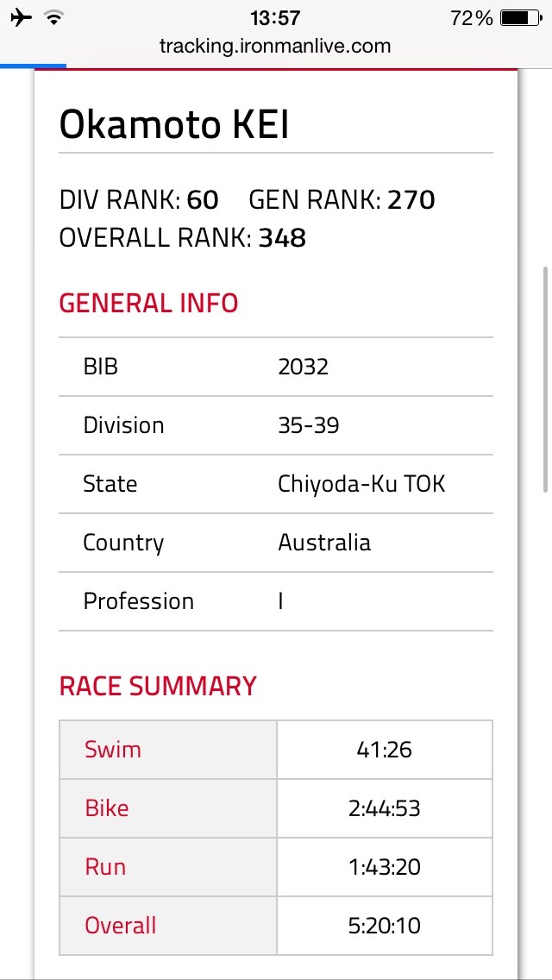
Task: Select the Okamoto KEI athlete name
Action: point(174,124)
